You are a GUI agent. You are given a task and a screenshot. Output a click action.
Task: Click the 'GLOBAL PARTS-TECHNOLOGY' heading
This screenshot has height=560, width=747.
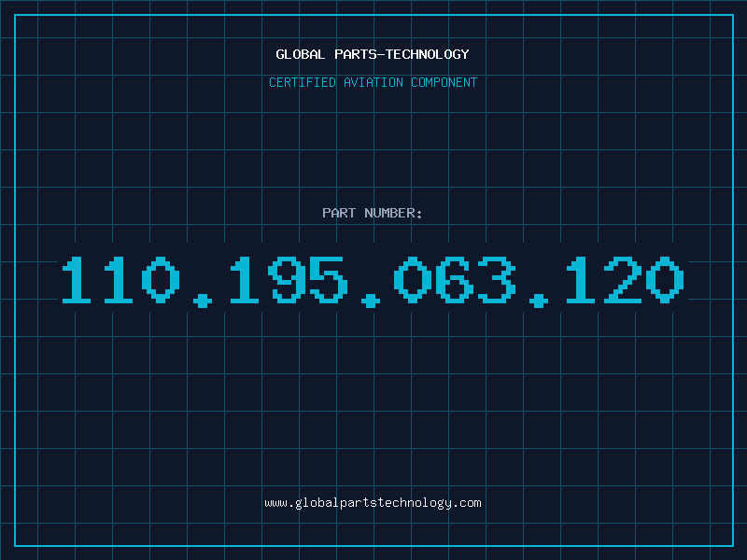tap(373, 54)
